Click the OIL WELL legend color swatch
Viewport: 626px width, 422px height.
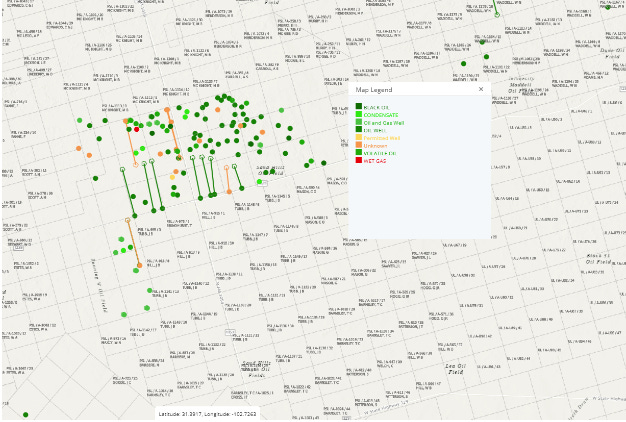[x=359, y=129]
